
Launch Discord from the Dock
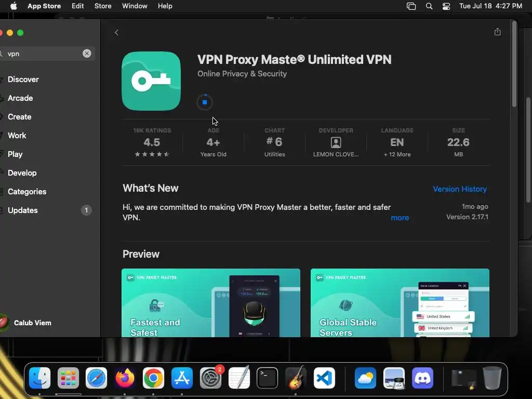[x=422, y=378]
